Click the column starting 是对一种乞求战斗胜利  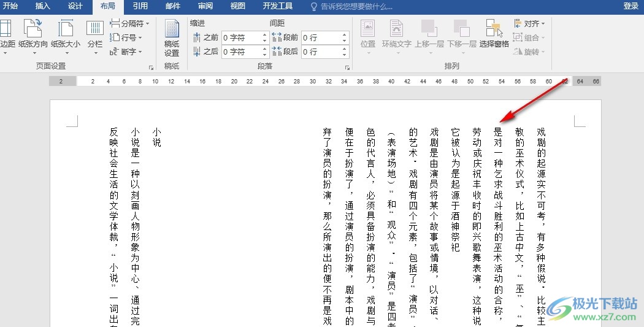coord(498,227)
